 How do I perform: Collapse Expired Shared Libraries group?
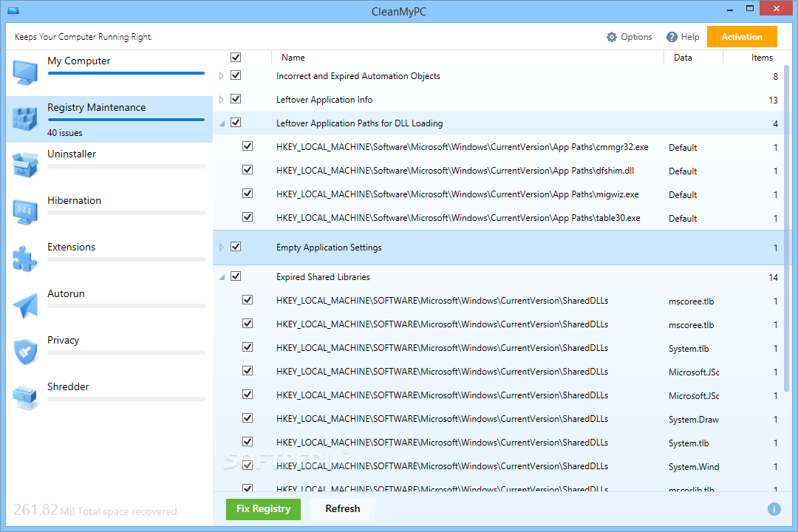tap(222, 278)
